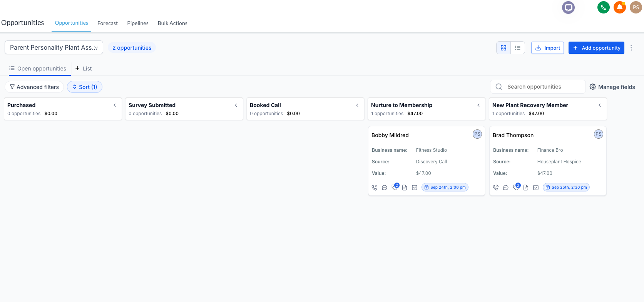Click Add opportunity button
644x302 pixels.
(596, 48)
